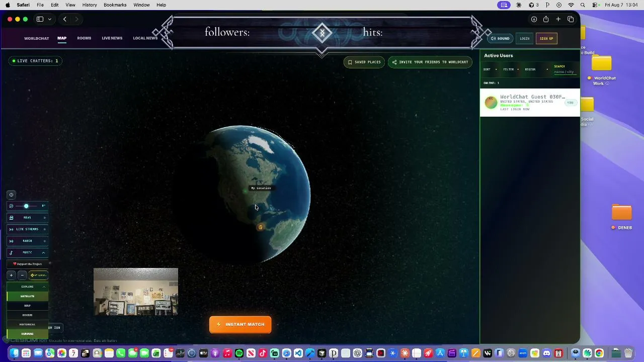Switch to the Map view option

(27, 306)
